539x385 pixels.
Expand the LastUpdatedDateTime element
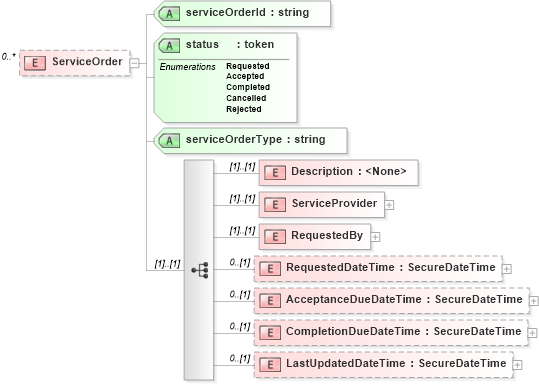pos(517,365)
